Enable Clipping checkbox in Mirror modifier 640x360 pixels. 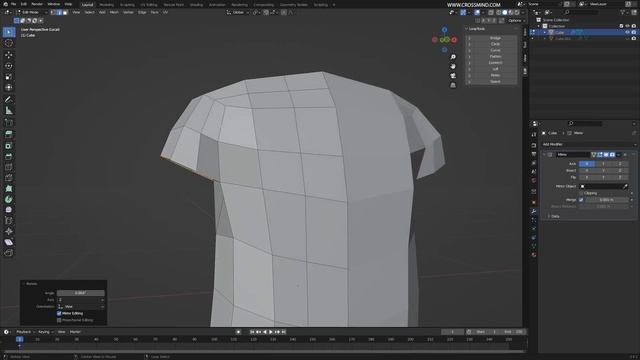581,193
